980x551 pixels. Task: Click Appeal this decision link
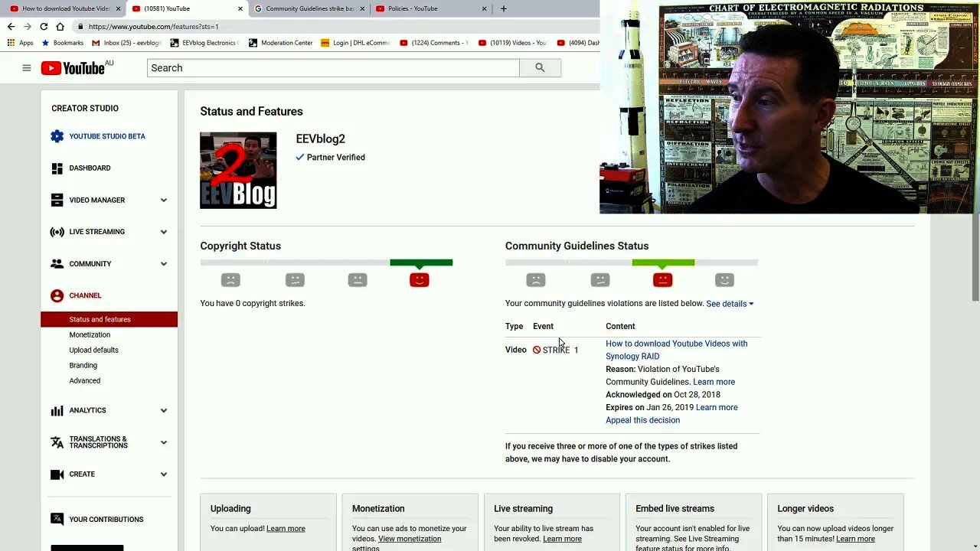click(642, 420)
